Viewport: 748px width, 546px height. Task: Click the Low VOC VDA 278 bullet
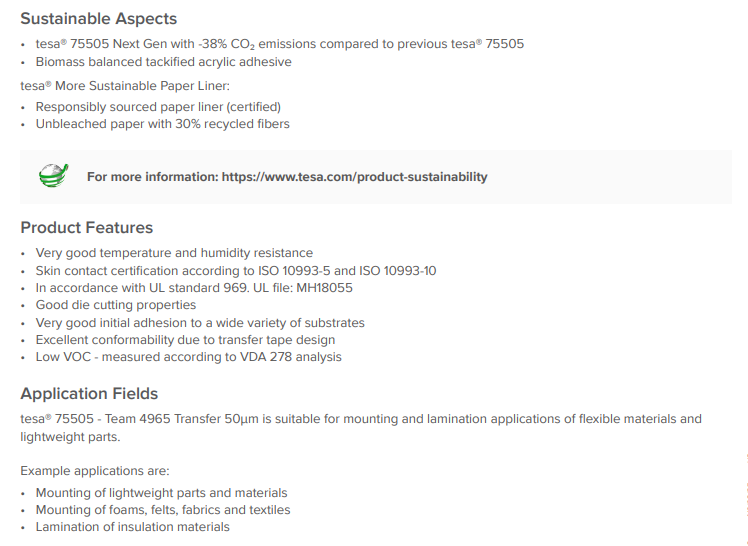[x=188, y=357]
